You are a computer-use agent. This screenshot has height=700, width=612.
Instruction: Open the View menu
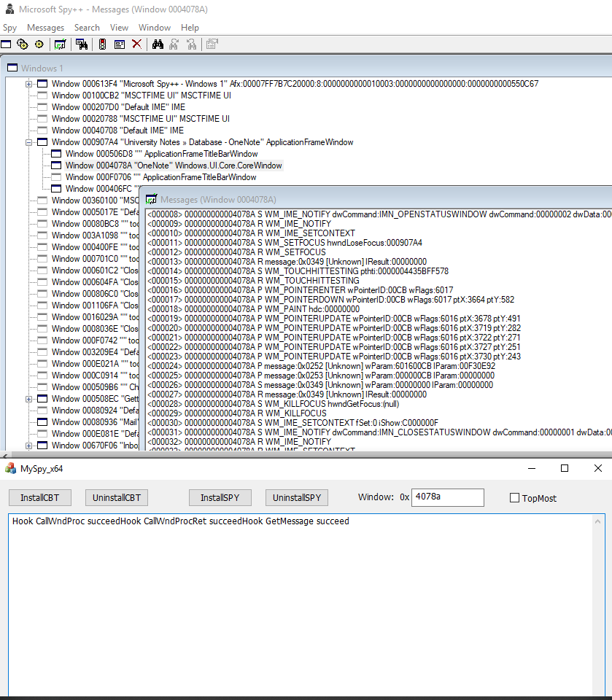(120, 28)
